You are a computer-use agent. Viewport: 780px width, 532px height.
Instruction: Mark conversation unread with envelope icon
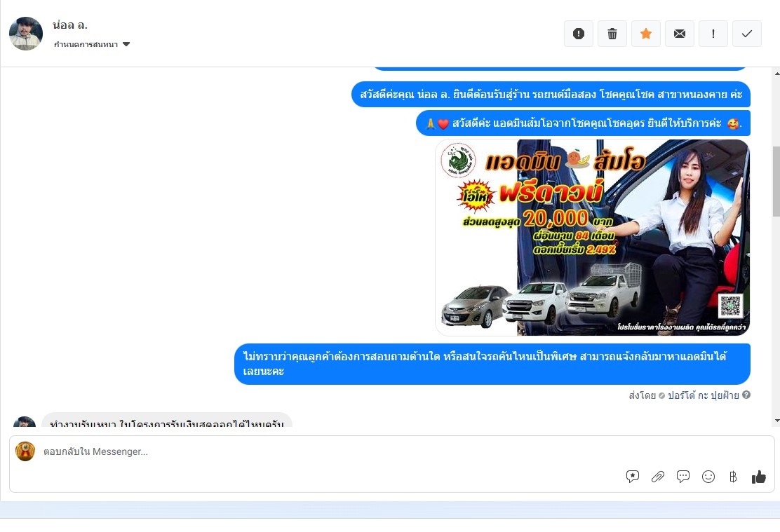click(x=680, y=34)
